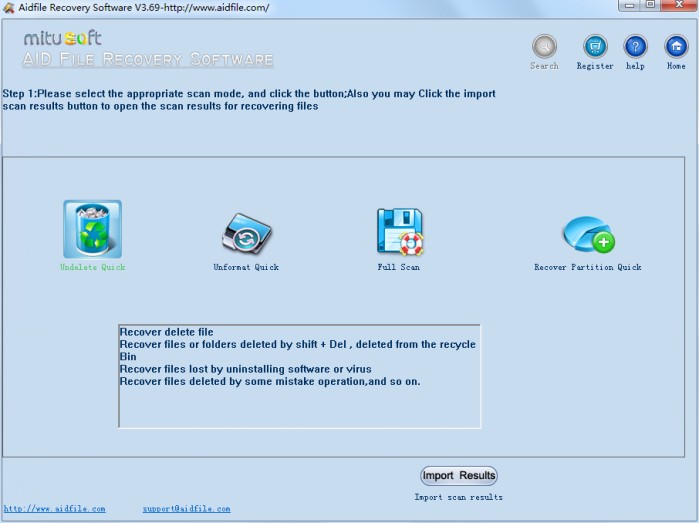699x523 pixels.
Task: Click the support@aidfile.com email link
Action: point(186,509)
